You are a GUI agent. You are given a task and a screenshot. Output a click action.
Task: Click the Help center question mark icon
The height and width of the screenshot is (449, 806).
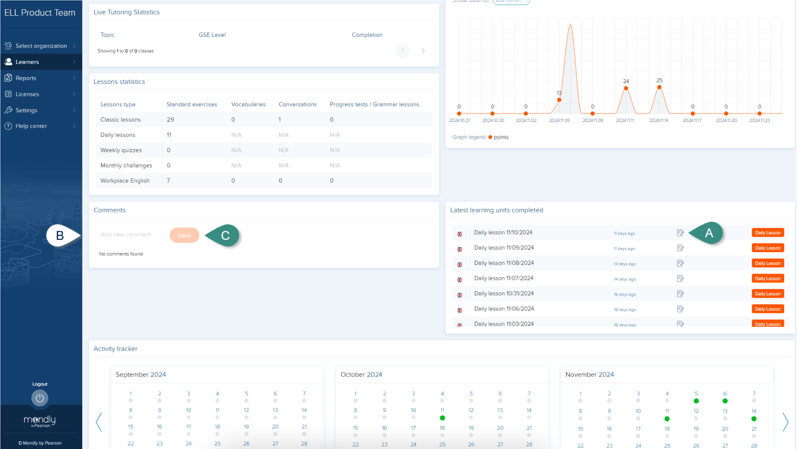point(9,126)
